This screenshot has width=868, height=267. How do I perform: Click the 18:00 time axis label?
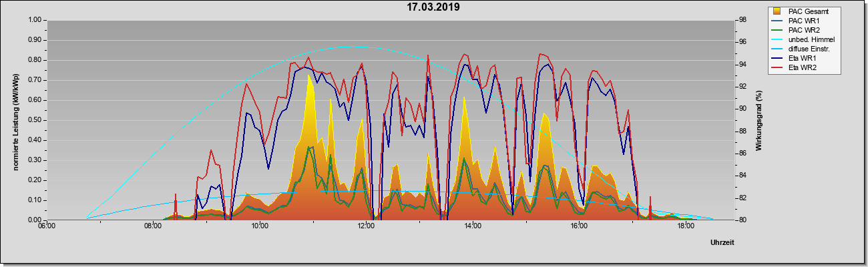684,227
